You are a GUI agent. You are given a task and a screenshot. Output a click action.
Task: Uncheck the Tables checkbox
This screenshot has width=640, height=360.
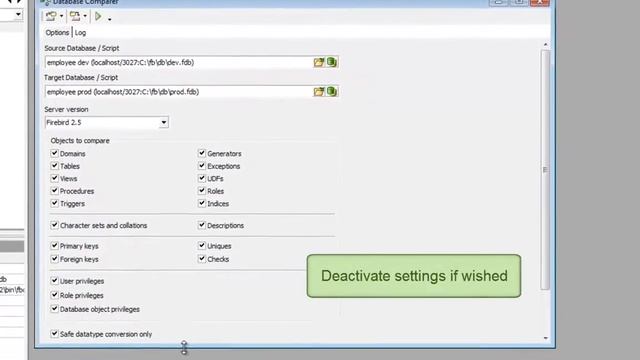click(54, 166)
